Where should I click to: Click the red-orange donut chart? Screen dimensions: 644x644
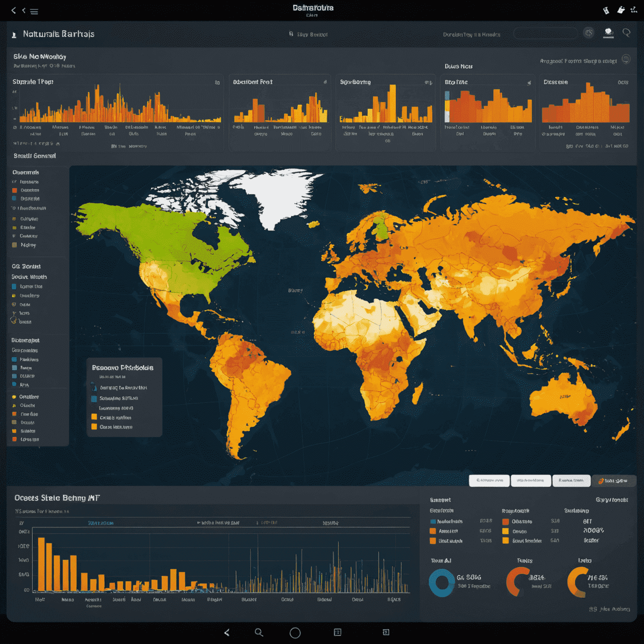click(518, 582)
